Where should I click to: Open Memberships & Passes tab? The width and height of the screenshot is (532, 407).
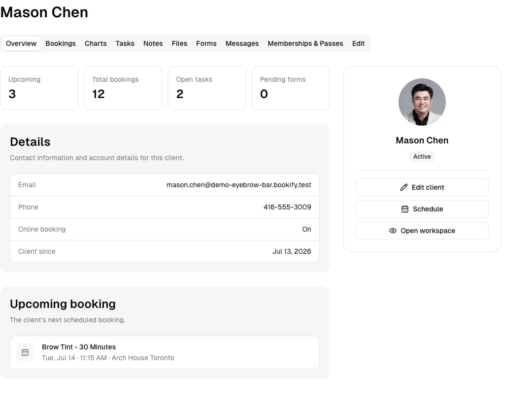click(305, 43)
